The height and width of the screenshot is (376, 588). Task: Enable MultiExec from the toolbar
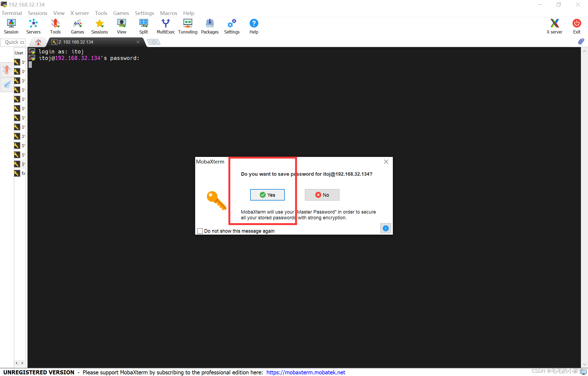[x=166, y=26]
